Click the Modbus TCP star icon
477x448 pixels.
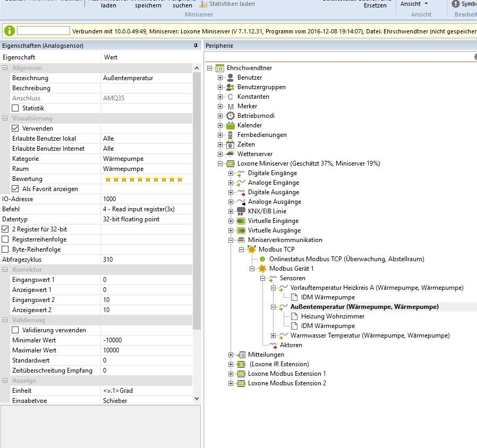click(x=251, y=249)
